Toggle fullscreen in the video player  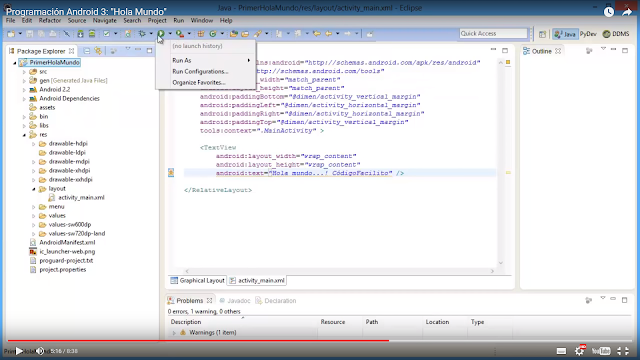click(x=623, y=351)
